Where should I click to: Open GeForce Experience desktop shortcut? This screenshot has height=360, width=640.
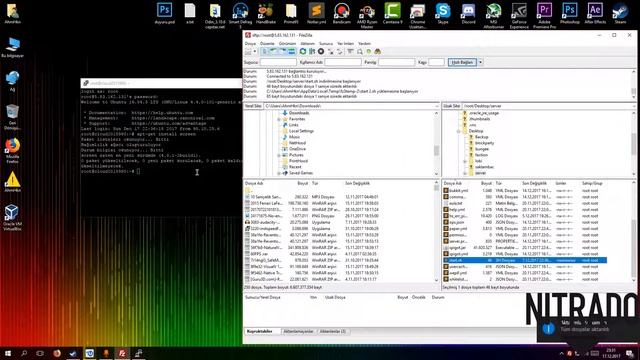519,16
